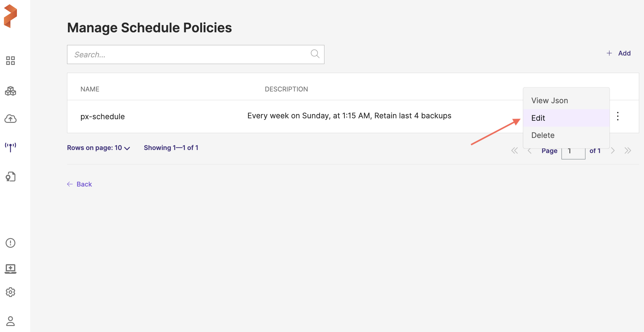
Task: Select View Json from context menu
Action: tap(549, 101)
